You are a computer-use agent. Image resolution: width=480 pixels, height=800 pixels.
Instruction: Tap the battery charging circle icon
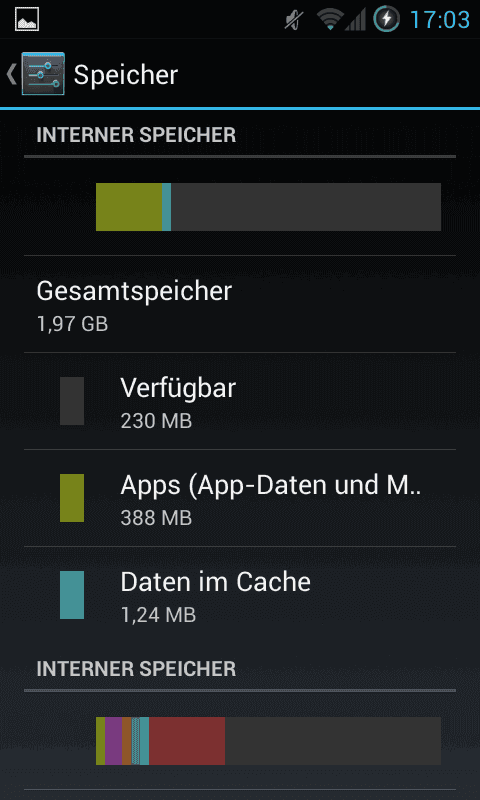coord(386,19)
